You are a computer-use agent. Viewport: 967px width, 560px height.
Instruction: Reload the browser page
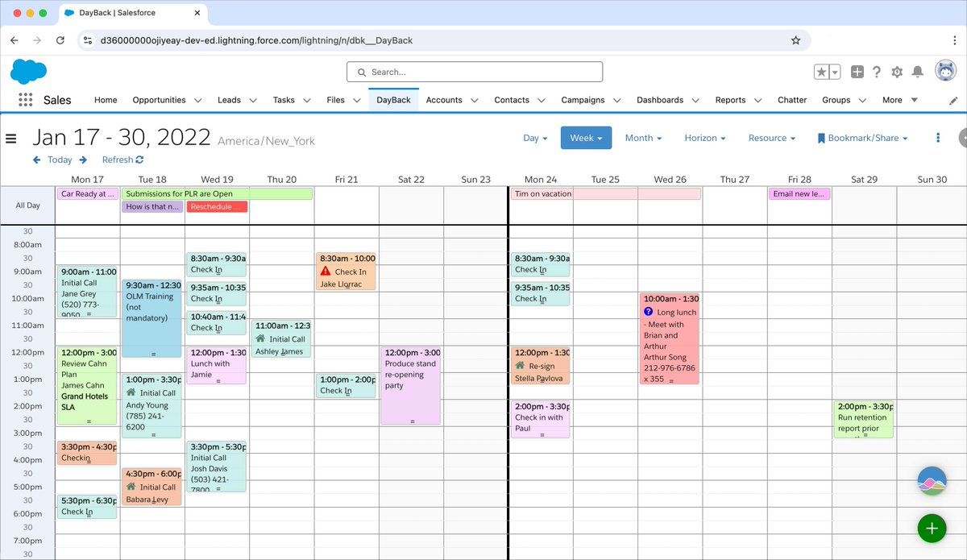point(60,40)
